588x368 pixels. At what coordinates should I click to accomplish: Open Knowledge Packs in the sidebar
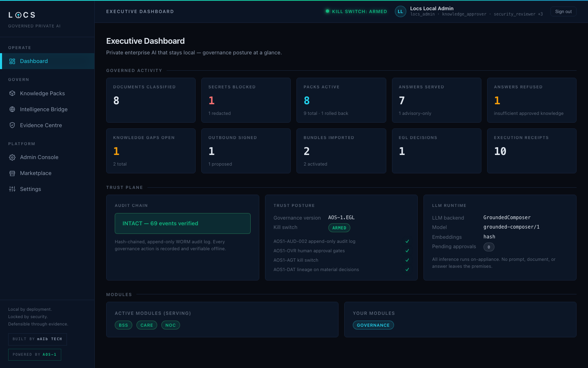coord(47,93)
